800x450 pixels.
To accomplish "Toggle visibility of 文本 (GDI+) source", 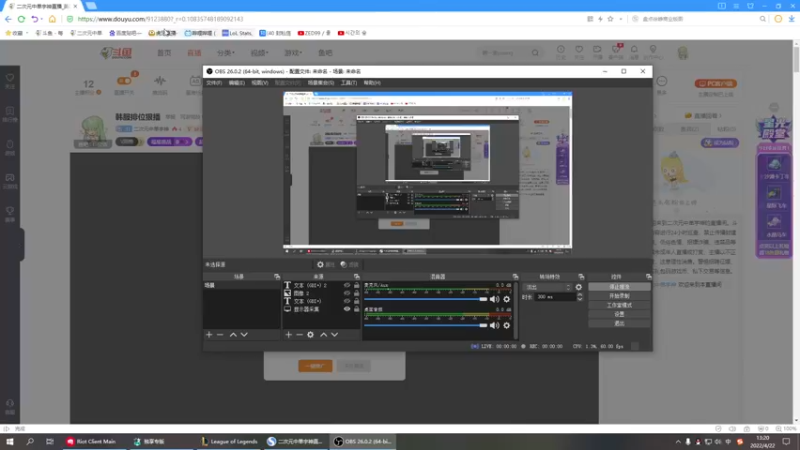I will tap(347, 301).
